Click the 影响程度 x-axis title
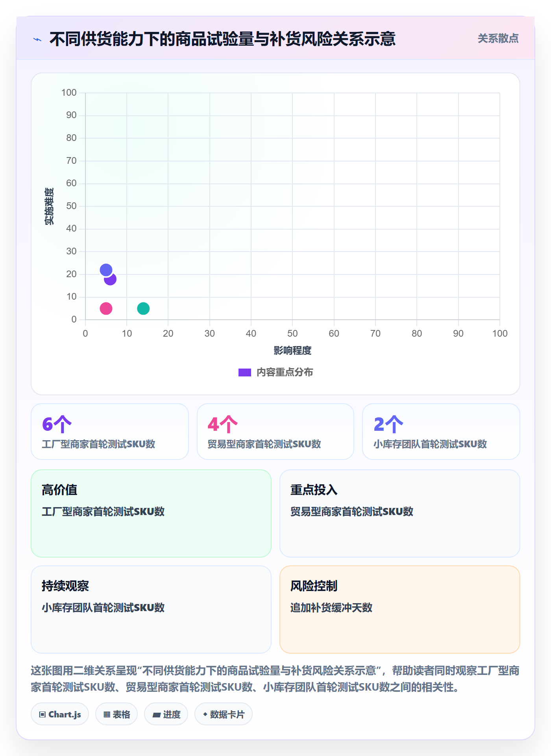 click(x=292, y=350)
